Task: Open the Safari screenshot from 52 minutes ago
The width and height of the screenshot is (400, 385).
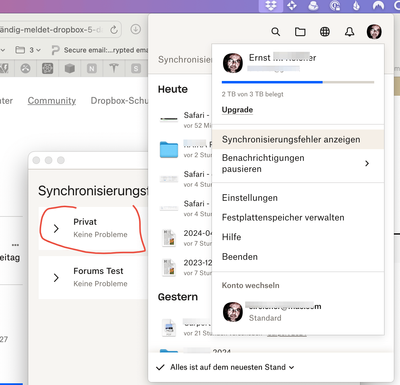Action: pos(169,118)
